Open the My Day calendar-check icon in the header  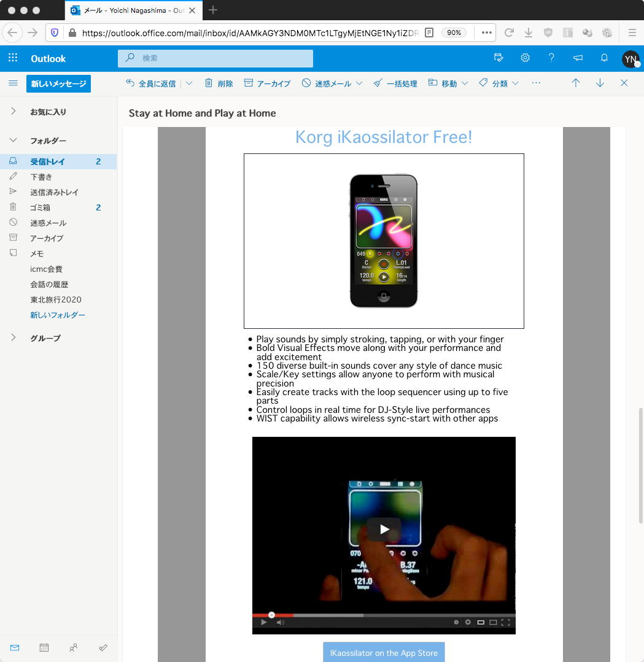click(x=499, y=58)
